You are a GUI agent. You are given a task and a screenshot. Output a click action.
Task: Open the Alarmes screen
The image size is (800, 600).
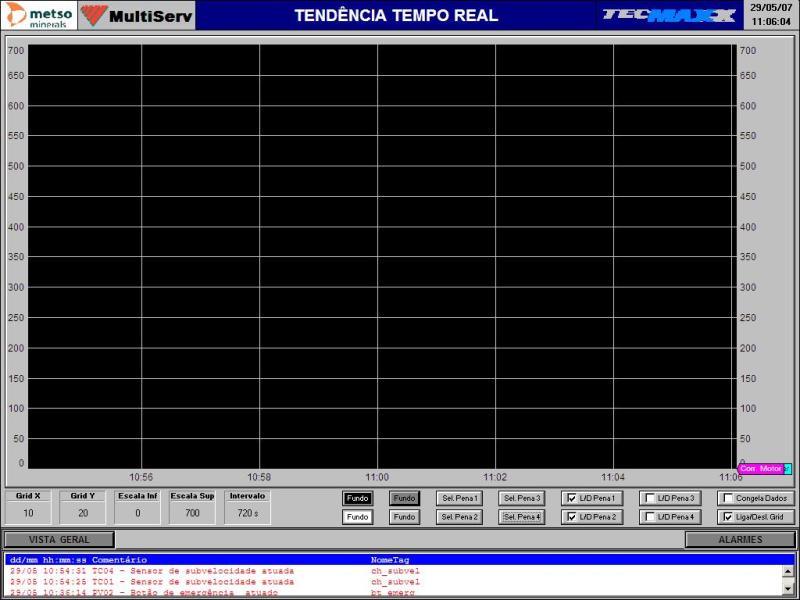[740, 539]
